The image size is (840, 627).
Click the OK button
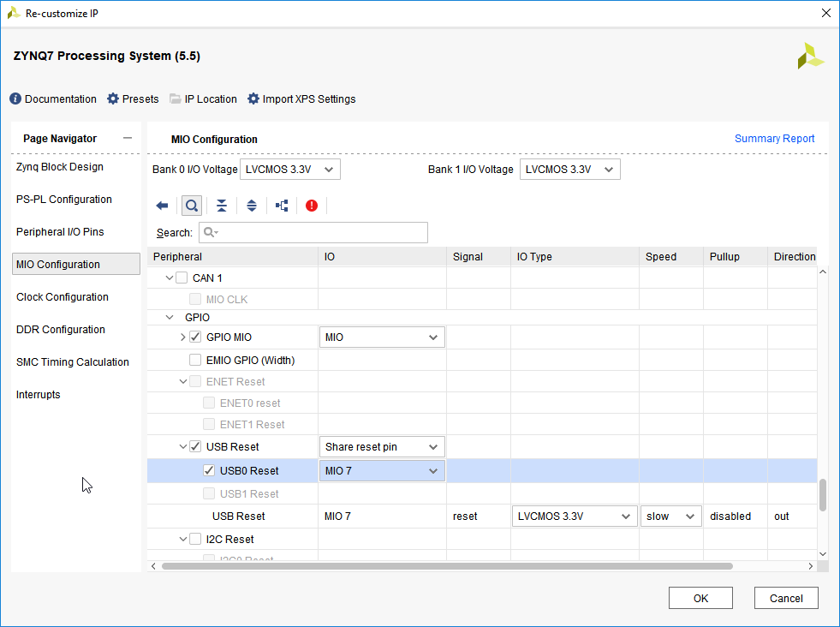[x=700, y=599]
